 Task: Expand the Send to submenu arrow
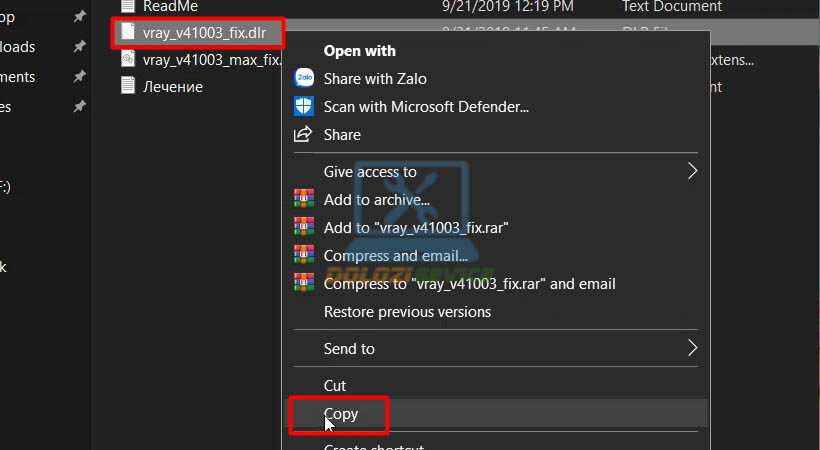pos(692,348)
